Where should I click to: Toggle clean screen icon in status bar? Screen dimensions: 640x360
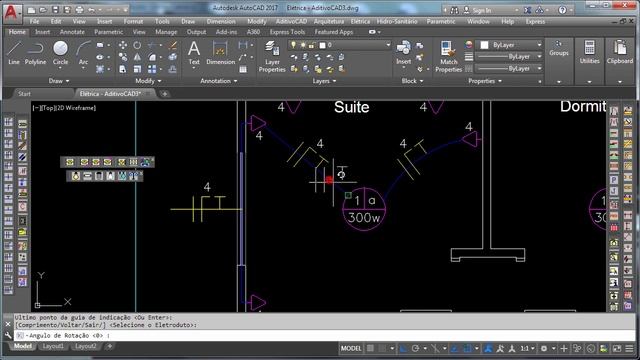(616, 349)
